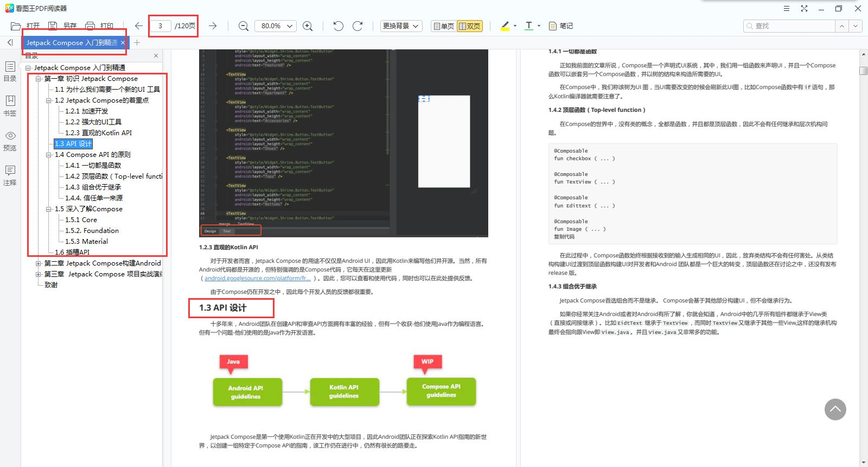Select outline item 1.4.2 顶层函数

point(113,176)
